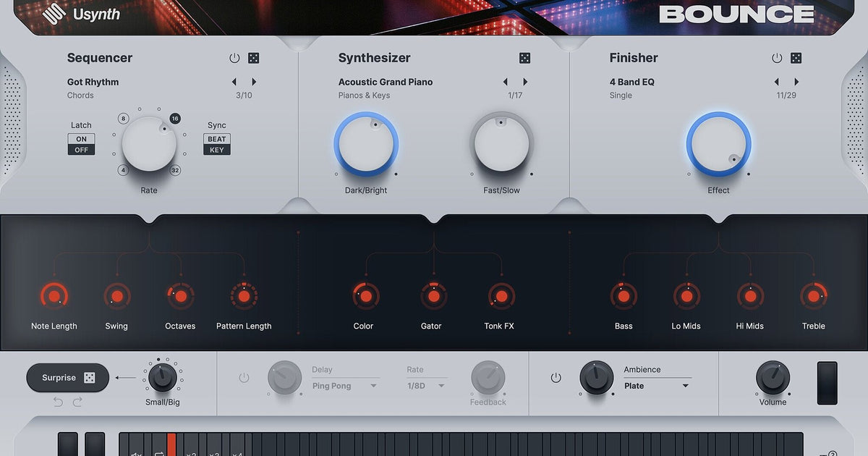Click the delay Feedback knob

point(488,378)
